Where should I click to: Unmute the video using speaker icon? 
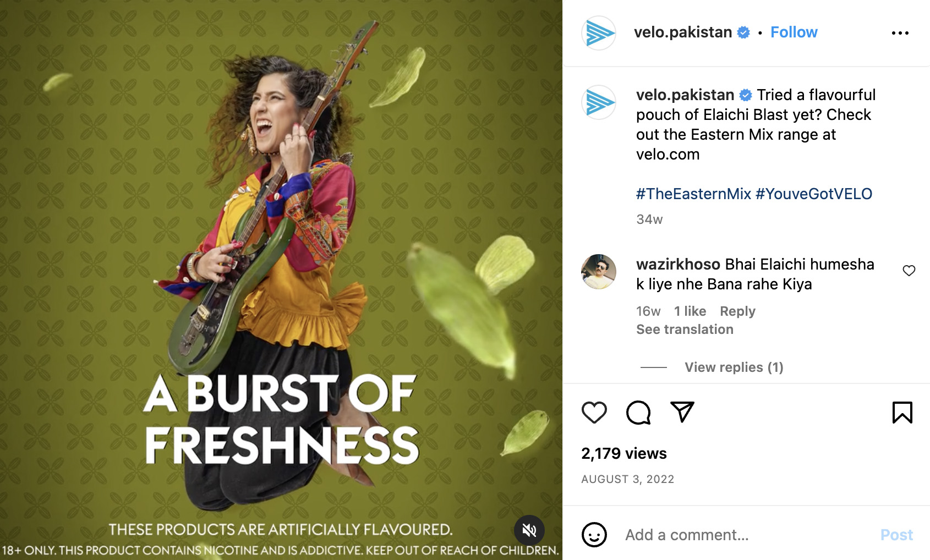(529, 530)
